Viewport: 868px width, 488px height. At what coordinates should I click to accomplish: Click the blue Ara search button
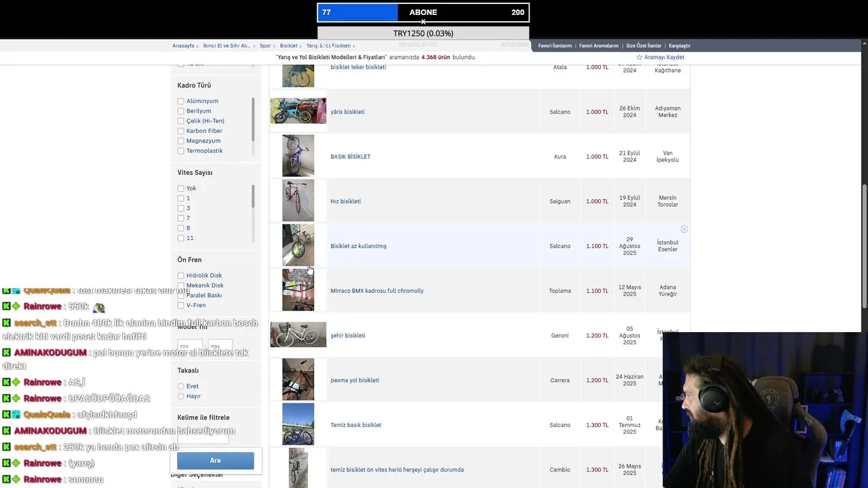point(216,460)
